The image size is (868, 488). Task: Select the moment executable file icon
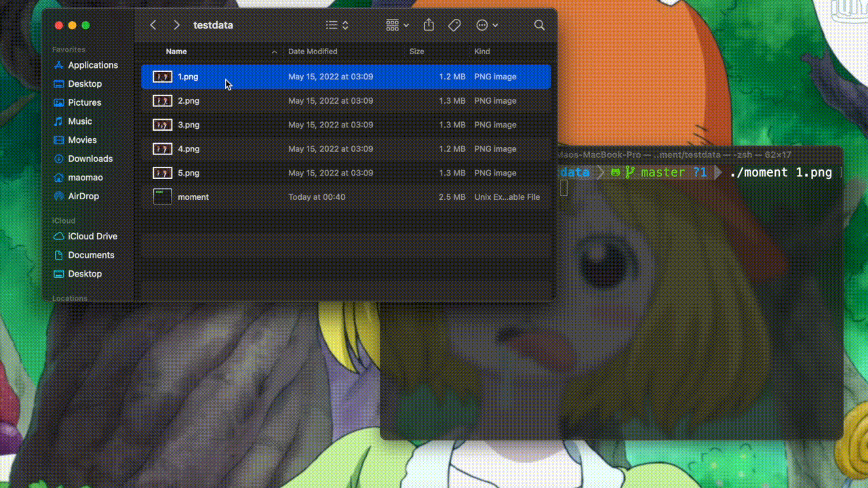coord(163,197)
